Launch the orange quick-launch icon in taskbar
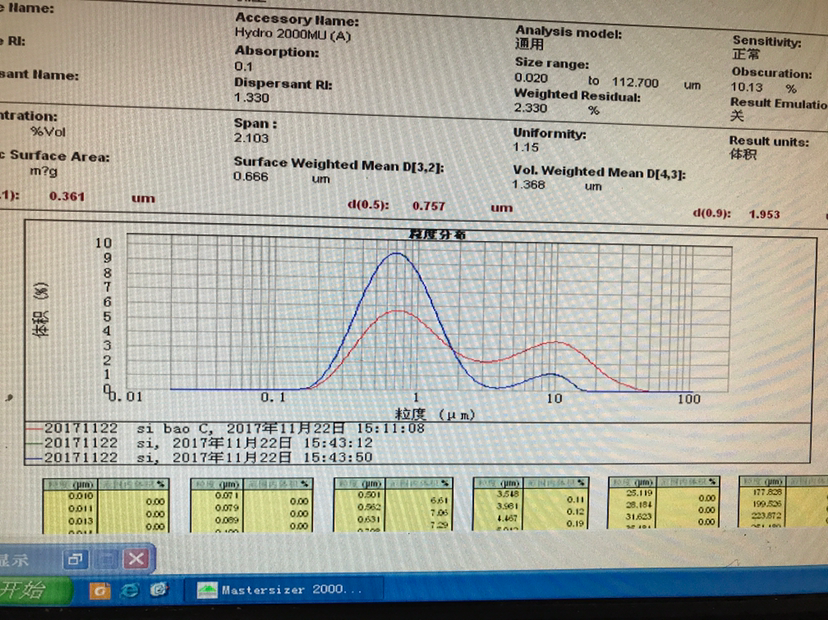Image resolution: width=828 pixels, height=620 pixels. click(x=99, y=590)
